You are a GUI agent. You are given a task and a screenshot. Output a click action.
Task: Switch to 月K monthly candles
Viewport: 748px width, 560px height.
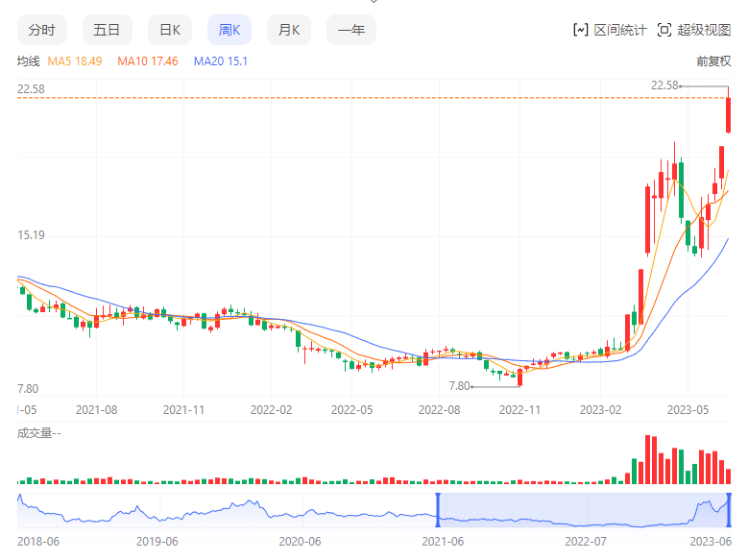pos(289,30)
